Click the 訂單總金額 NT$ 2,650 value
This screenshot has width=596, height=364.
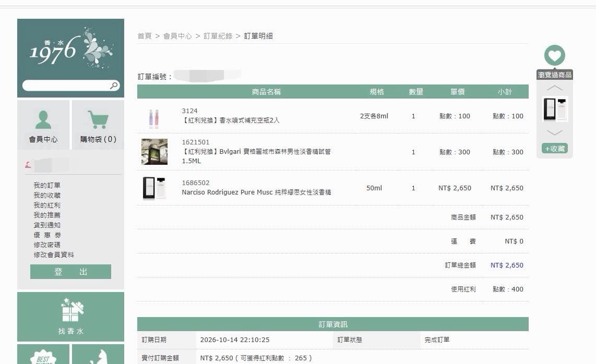tap(507, 265)
